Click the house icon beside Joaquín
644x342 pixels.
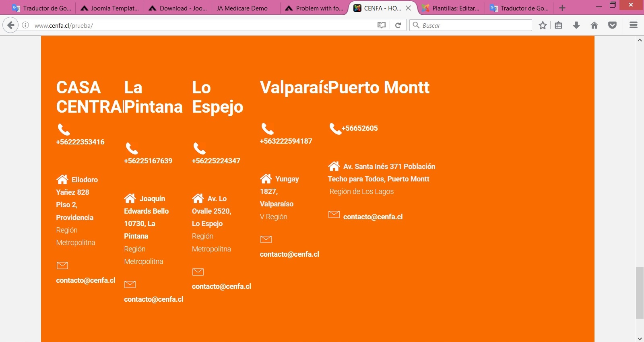point(130,198)
